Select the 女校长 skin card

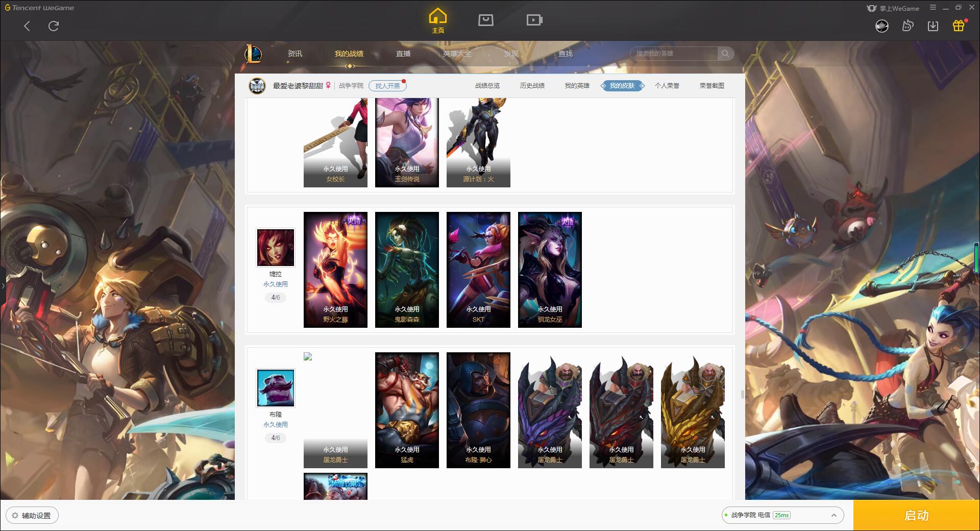(335, 143)
